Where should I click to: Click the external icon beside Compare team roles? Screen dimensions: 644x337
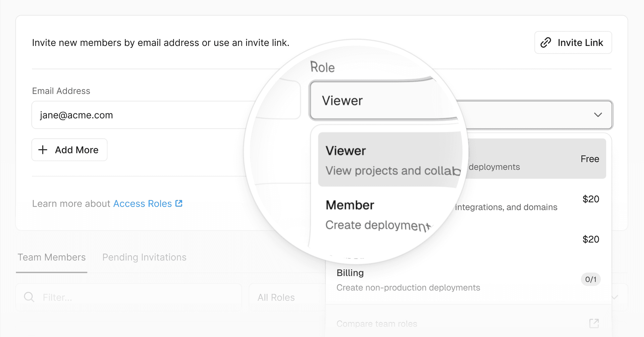click(x=594, y=323)
